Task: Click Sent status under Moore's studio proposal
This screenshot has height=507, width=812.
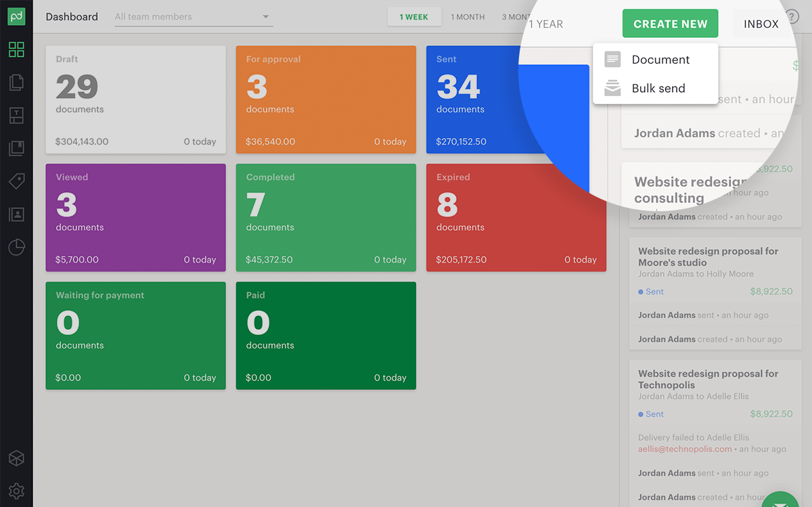Action: pos(651,292)
